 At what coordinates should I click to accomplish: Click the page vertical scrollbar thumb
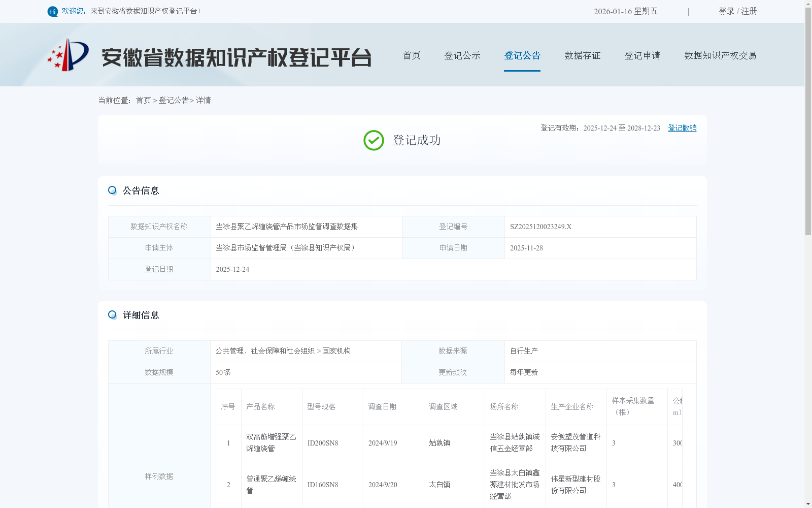click(x=808, y=121)
